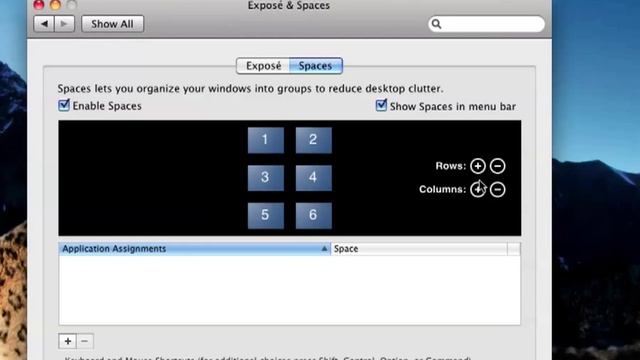
Task: Click the magnifying glass search icon
Action: tap(436, 24)
